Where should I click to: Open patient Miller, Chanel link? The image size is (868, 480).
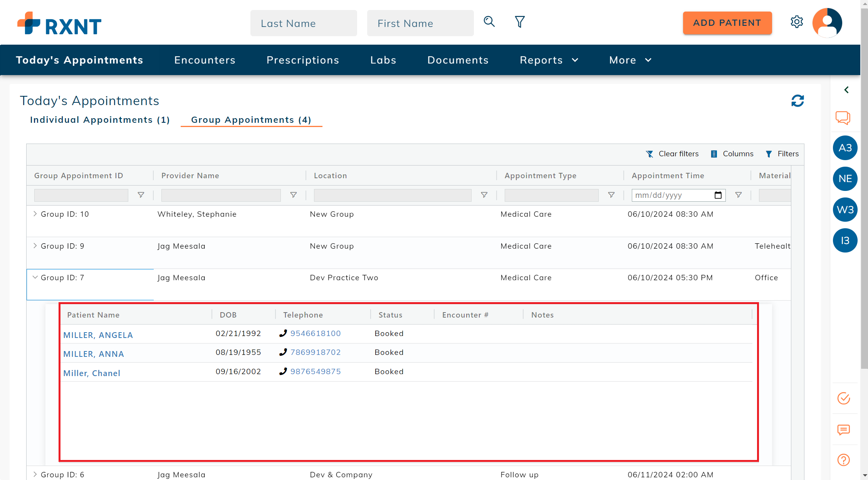[x=92, y=373]
